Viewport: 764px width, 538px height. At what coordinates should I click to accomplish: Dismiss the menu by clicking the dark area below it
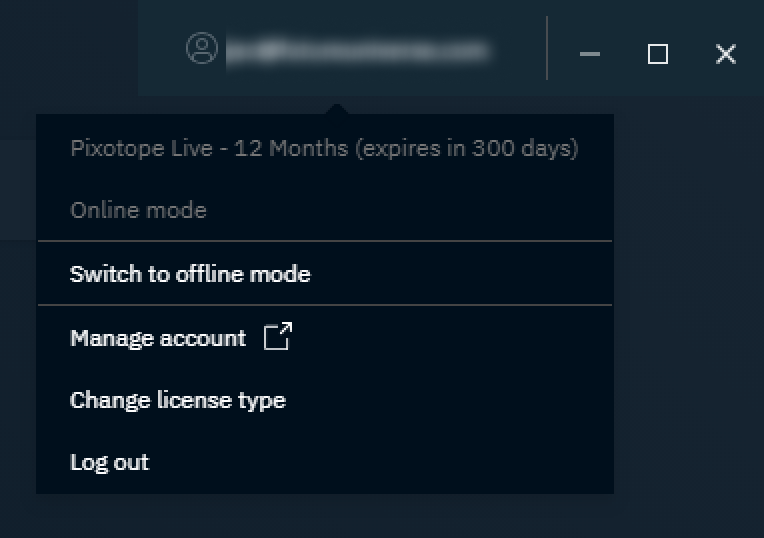click(x=324, y=517)
